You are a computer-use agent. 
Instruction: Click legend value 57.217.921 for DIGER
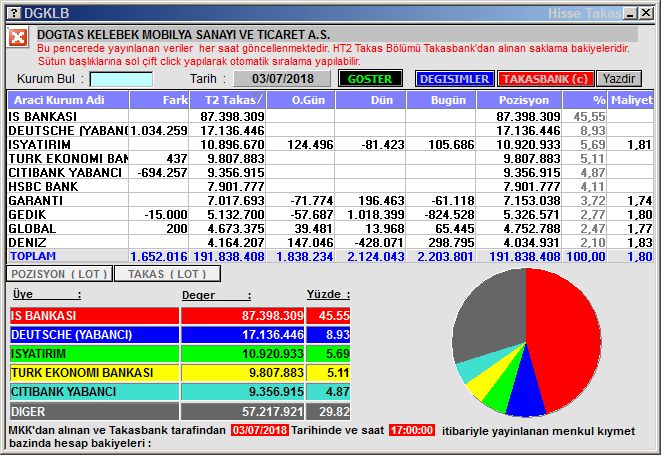(x=272, y=411)
